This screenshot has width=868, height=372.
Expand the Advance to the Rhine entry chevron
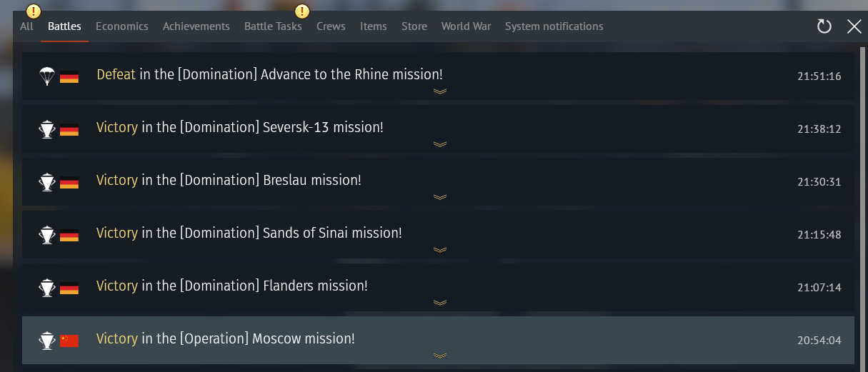point(440,91)
